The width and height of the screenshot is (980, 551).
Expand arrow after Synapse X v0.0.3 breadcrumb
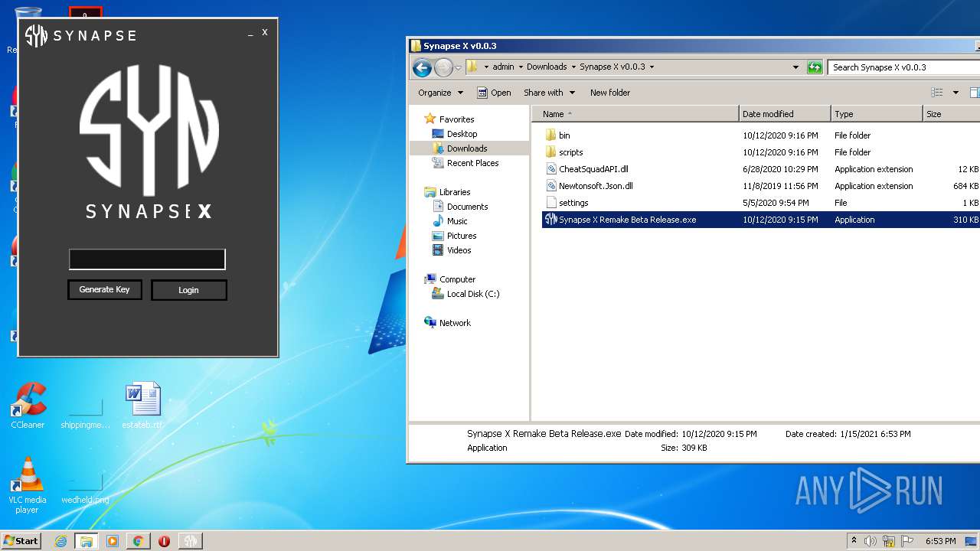pos(652,67)
